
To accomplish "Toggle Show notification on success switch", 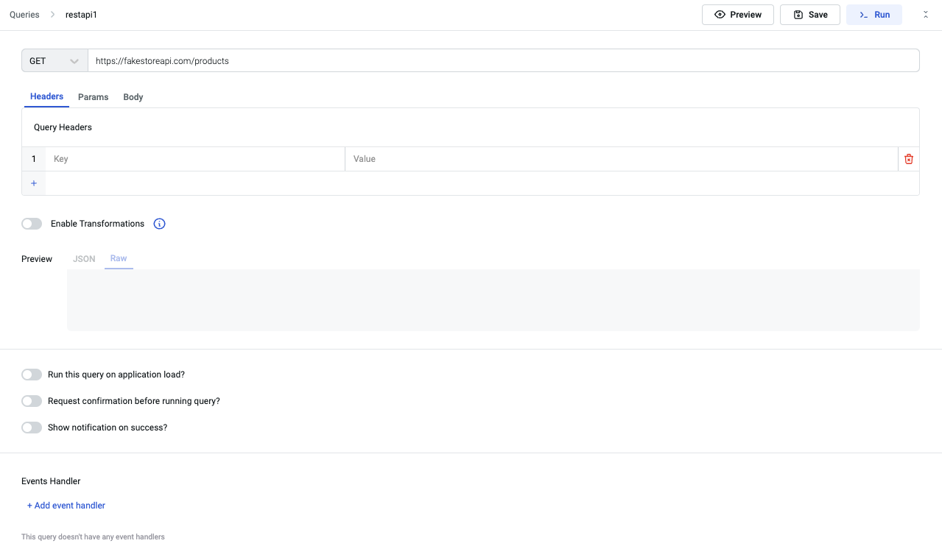I will pos(32,428).
